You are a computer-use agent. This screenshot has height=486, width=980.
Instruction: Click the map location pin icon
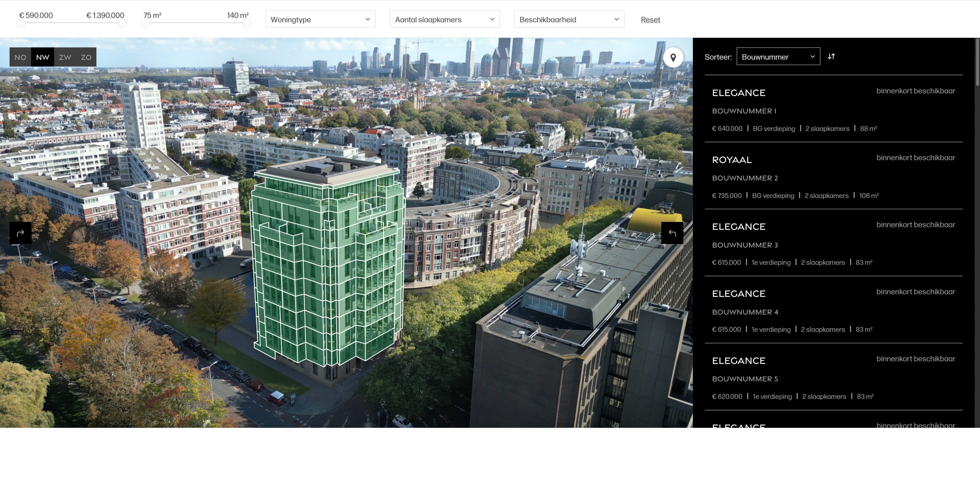[673, 57]
